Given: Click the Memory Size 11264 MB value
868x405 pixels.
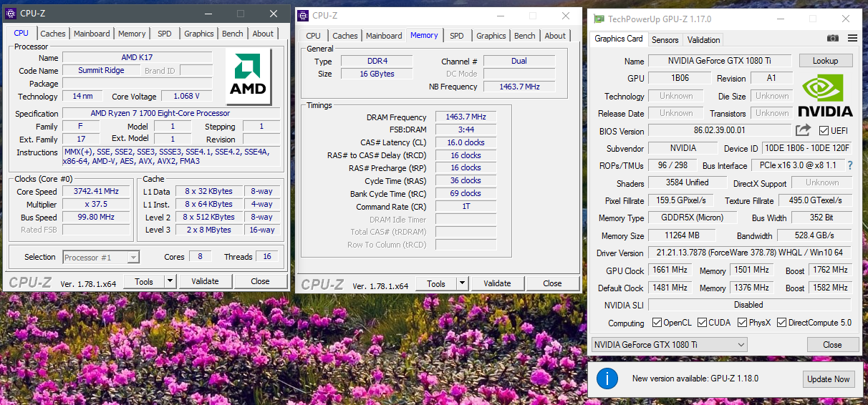Looking at the screenshot, I should tap(680, 235).
